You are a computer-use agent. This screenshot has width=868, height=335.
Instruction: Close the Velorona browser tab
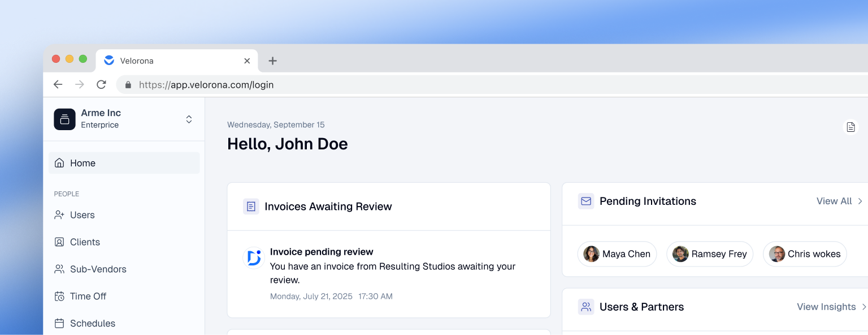pyautogui.click(x=247, y=61)
